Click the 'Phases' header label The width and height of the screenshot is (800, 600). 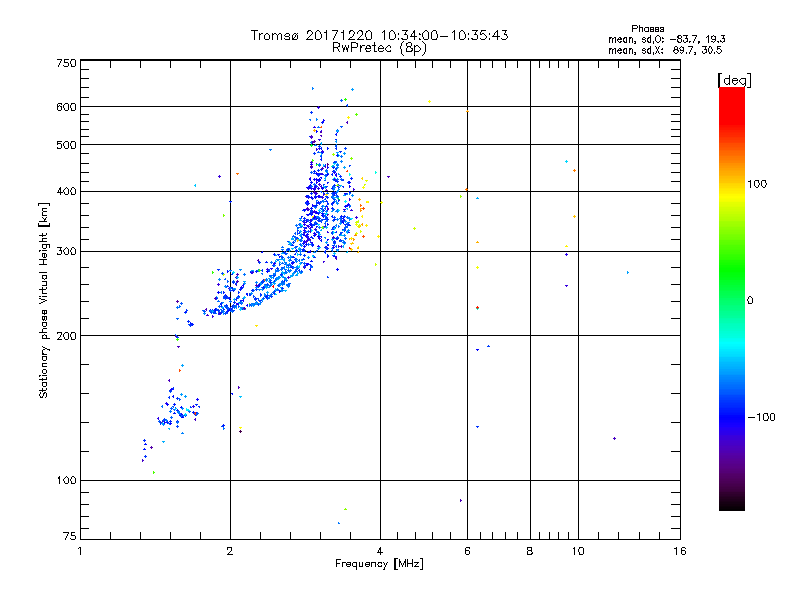(x=647, y=29)
